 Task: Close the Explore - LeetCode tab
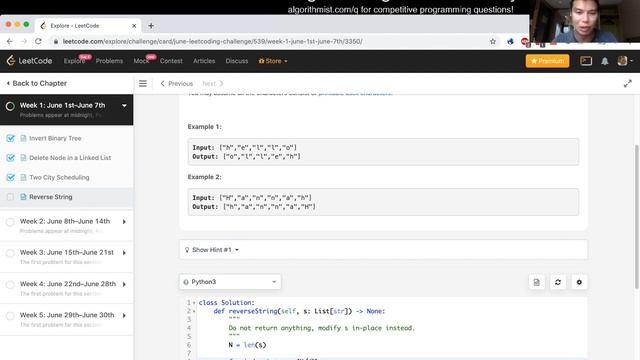pos(134,26)
